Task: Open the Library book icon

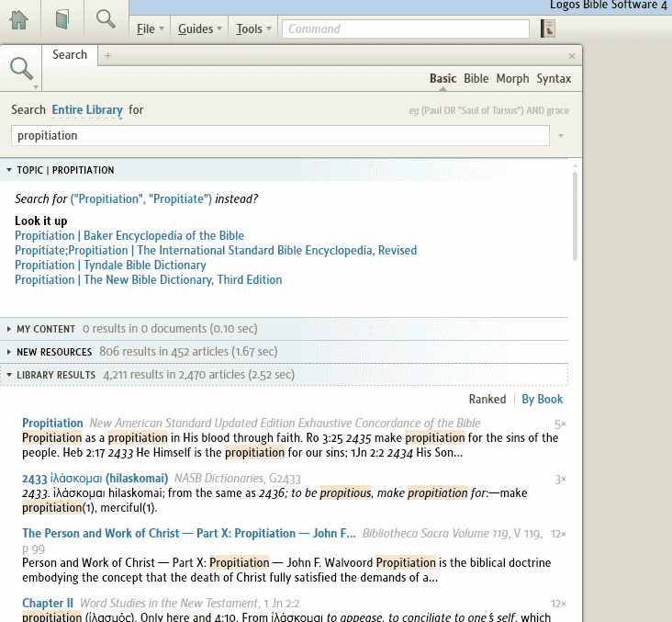Action: [x=62, y=19]
